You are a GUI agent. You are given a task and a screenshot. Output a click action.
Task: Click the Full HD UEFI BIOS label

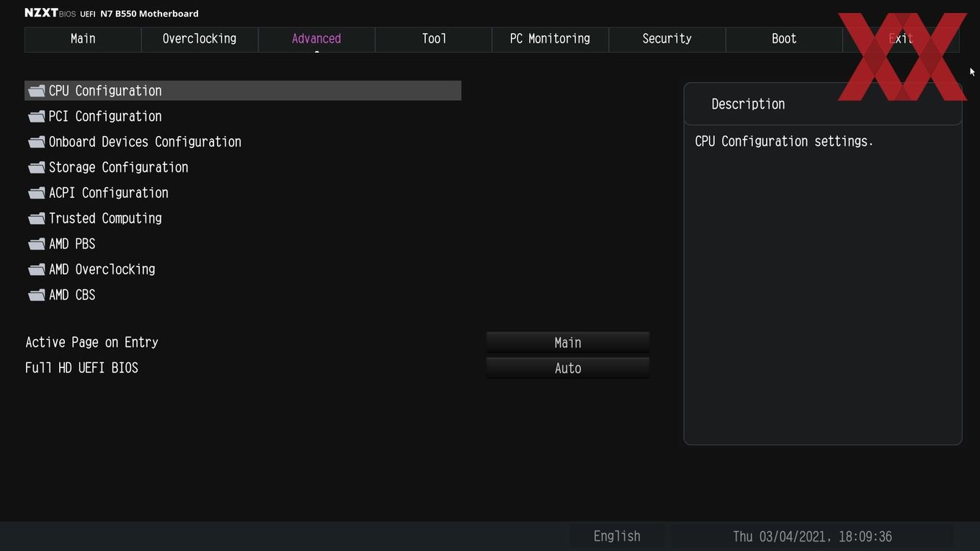[x=81, y=368]
